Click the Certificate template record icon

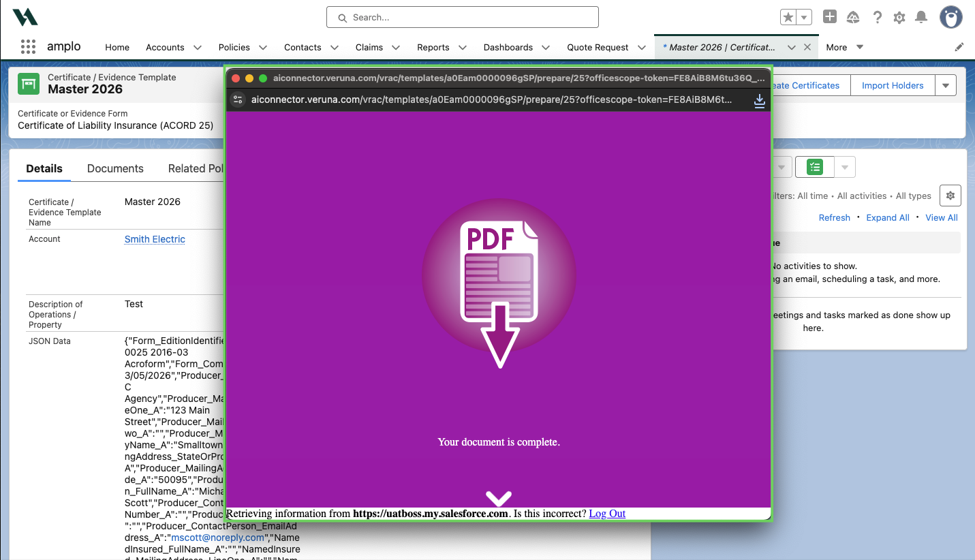[29, 84]
